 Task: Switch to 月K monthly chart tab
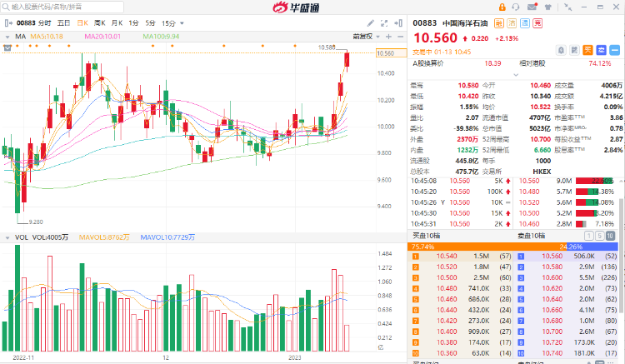tap(117, 23)
